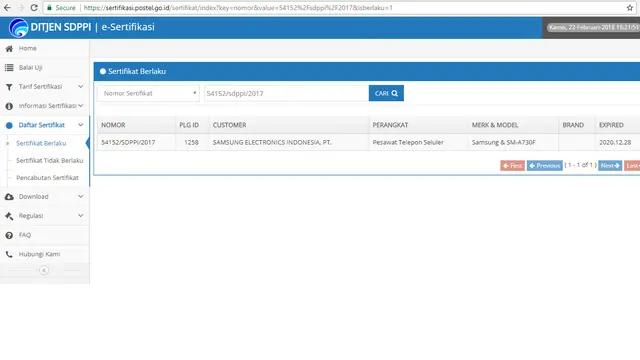Click the FAQ question mark icon
Image resolution: width=640 pixels, height=360 pixels.
pos(9,235)
